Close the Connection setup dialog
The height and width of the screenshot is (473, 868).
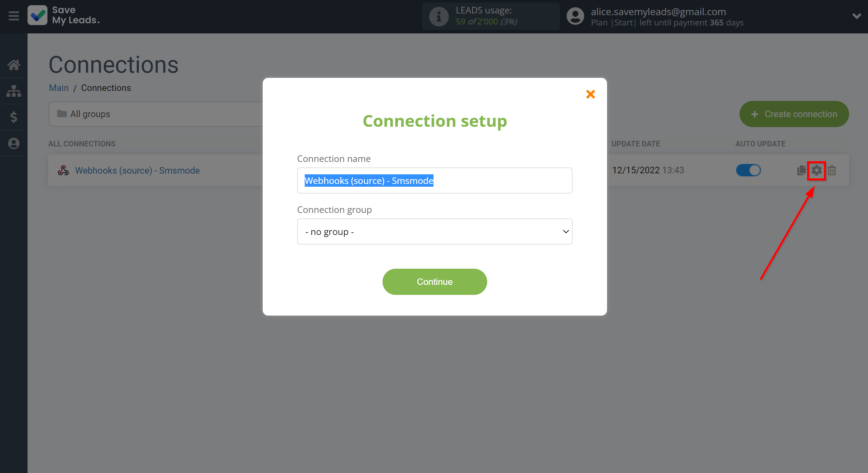(x=590, y=94)
